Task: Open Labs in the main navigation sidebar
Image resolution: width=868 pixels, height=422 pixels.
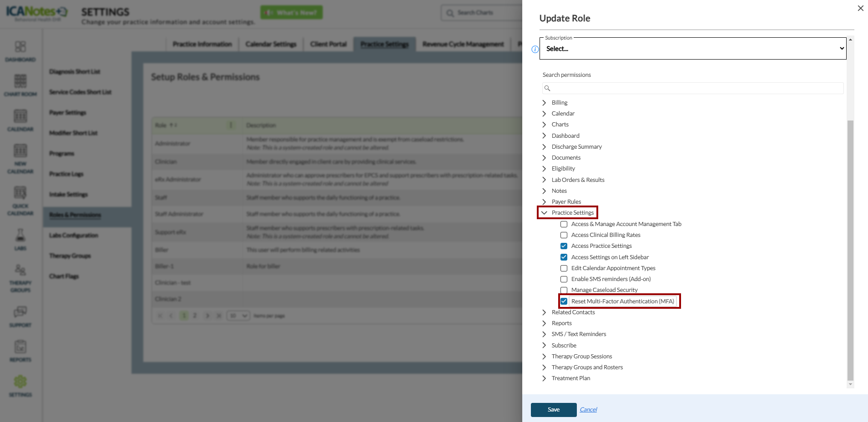Action: click(20, 239)
